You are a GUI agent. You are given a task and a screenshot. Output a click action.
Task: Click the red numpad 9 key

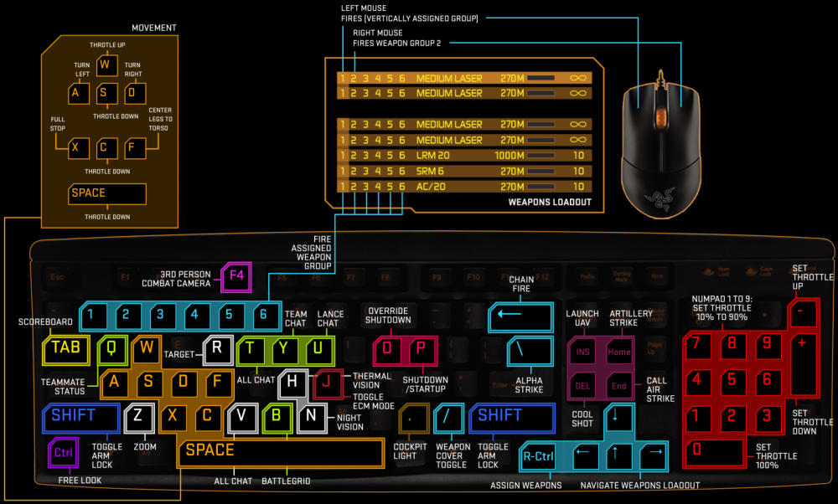pyautogui.click(x=768, y=345)
